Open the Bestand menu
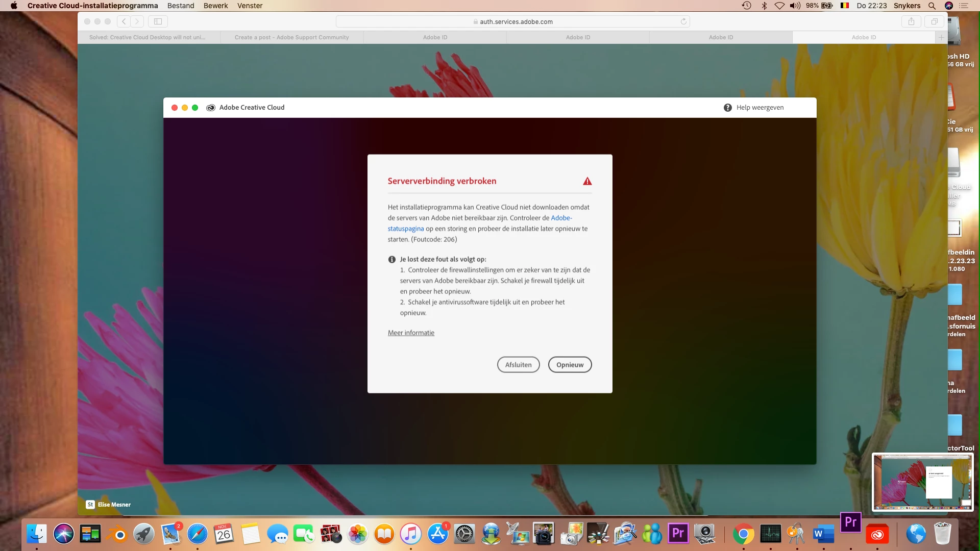The width and height of the screenshot is (980, 551). (181, 6)
